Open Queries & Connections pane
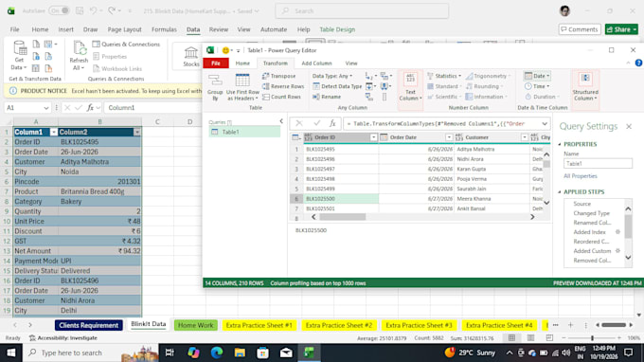The height and width of the screenshot is (362, 644). 126,44
